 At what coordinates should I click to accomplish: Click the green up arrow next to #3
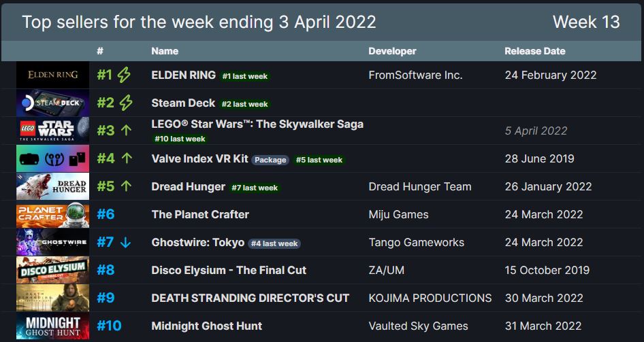pyautogui.click(x=127, y=131)
